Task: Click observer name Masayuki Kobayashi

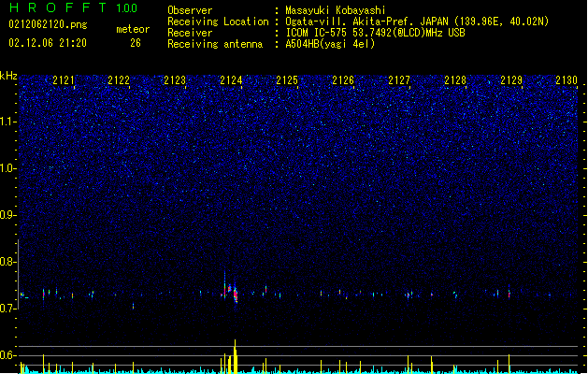Action: [336, 10]
